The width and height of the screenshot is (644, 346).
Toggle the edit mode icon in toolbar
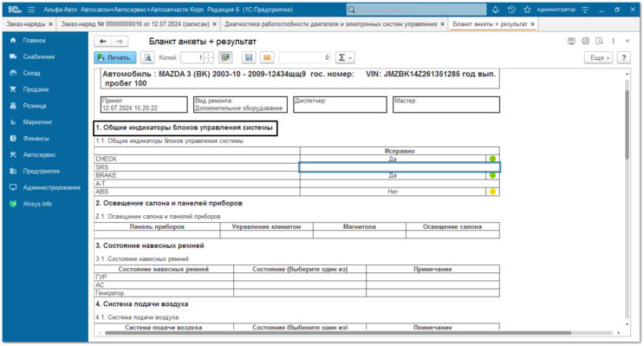(x=225, y=57)
